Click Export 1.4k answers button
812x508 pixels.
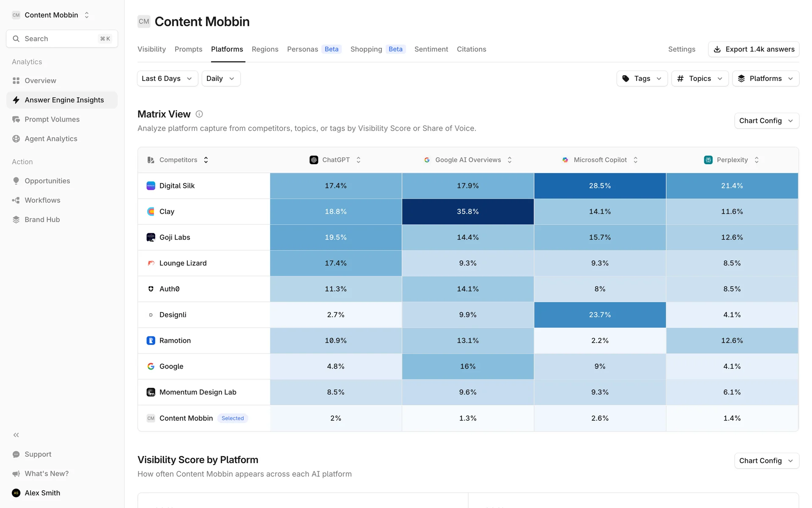point(753,49)
